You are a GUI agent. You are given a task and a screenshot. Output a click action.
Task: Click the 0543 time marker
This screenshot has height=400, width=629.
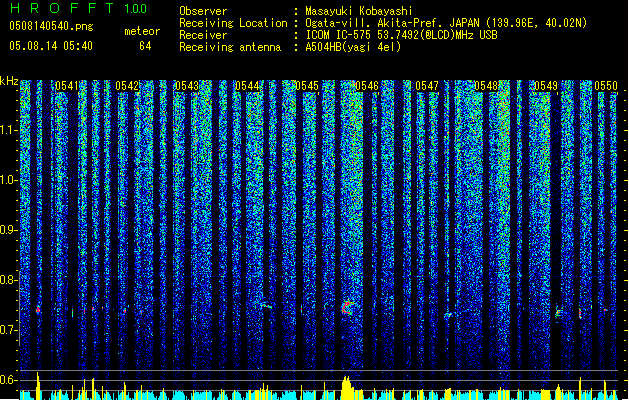tap(187, 86)
